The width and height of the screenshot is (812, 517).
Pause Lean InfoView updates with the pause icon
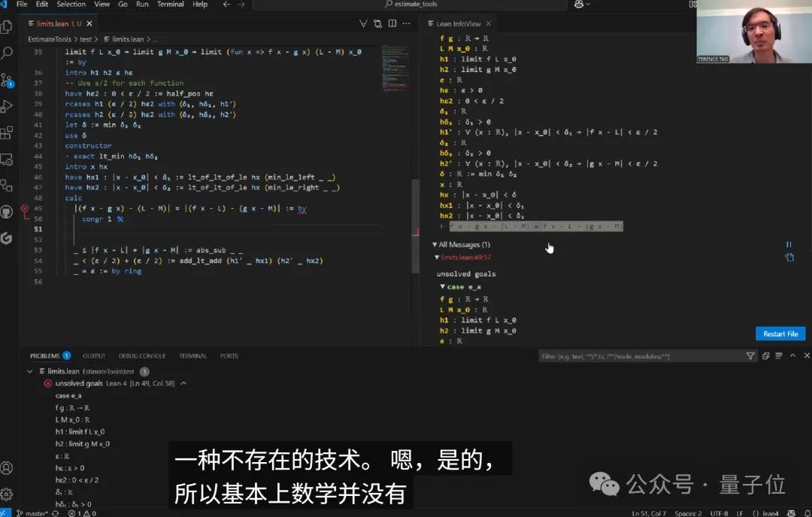point(789,243)
